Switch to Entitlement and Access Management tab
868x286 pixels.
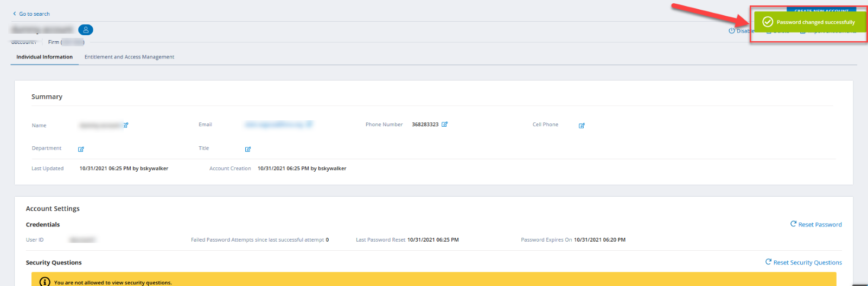pyautogui.click(x=129, y=57)
